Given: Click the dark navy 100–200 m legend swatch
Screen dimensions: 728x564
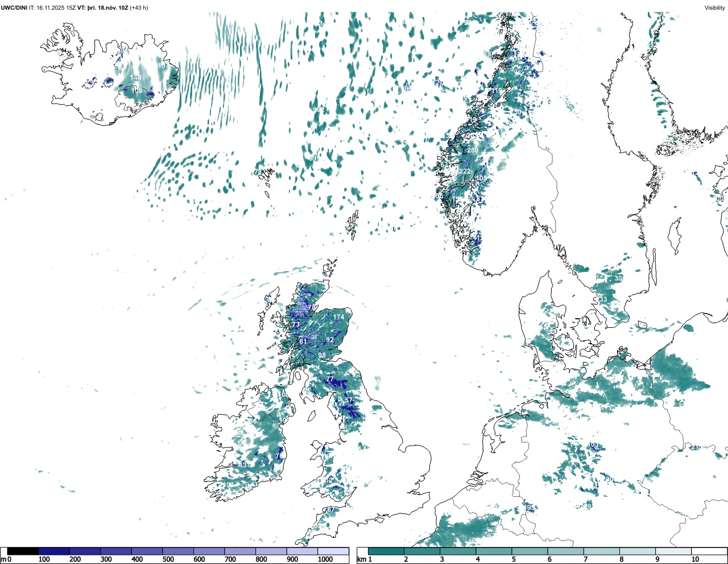Looking at the screenshot, I should (x=54, y=551).
